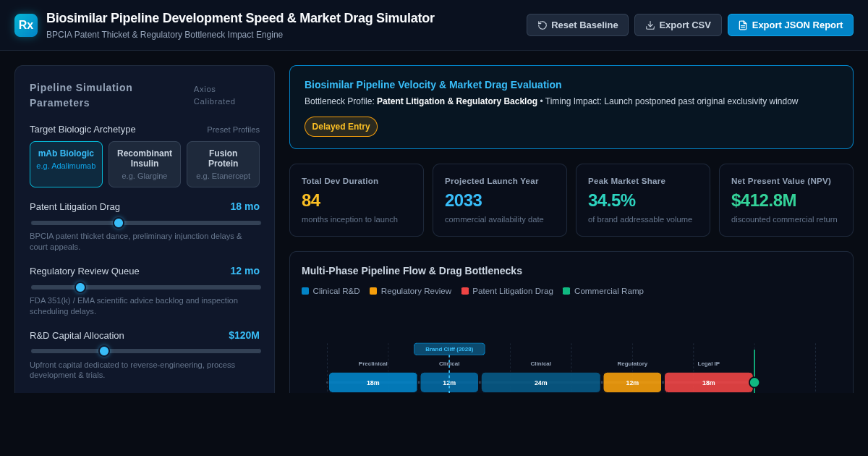This screenshot has height=456, width=868.
Task: Click the short Clinical 12m timeline bar
Action: point(449,382)
